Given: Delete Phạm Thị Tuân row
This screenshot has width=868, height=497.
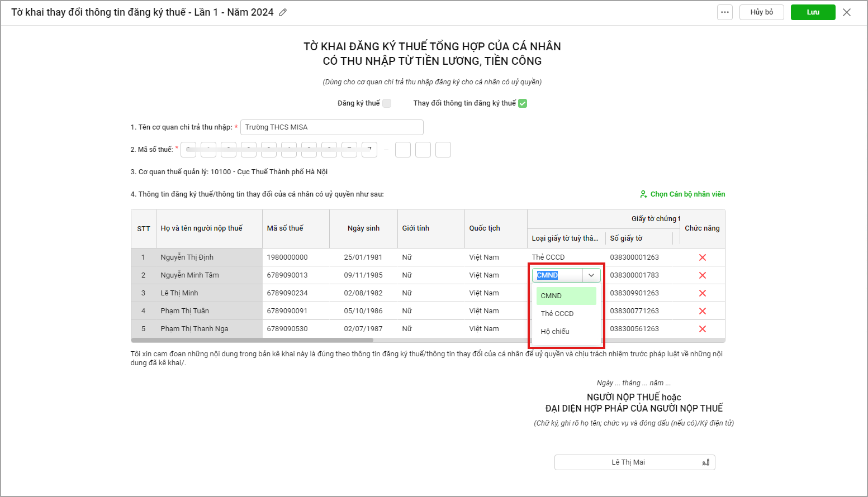Looking at the screenshot, I should point(702,311).
